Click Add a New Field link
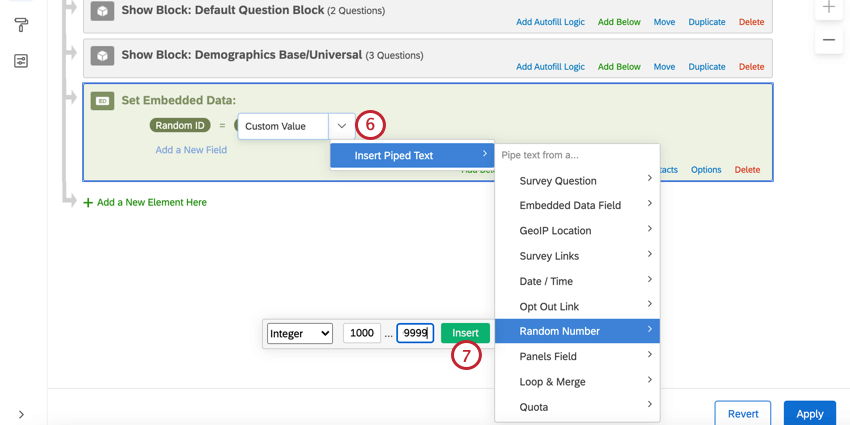The image size is (850, 425). pos(191,150)
